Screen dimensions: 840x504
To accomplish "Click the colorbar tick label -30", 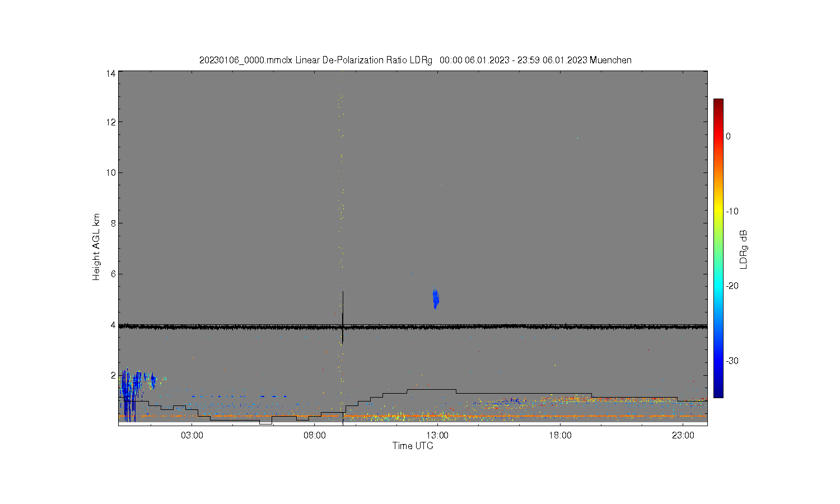I will tap(732, 361).
